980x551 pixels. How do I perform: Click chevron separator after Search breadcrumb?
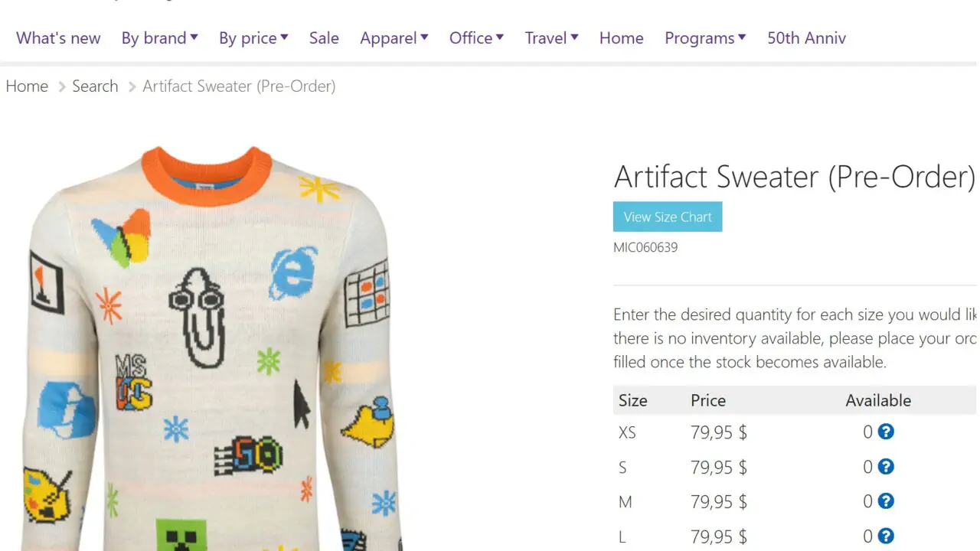point(132,86)
